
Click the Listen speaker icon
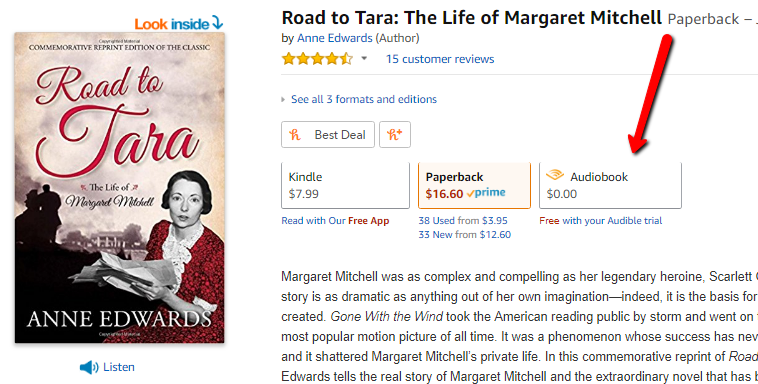click(x=89, y=367)
